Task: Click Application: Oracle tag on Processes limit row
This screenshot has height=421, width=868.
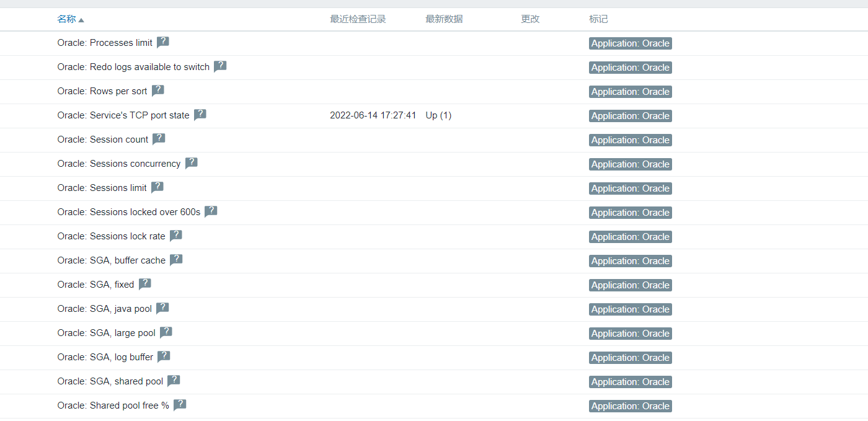Action: (x=631, y=43)
